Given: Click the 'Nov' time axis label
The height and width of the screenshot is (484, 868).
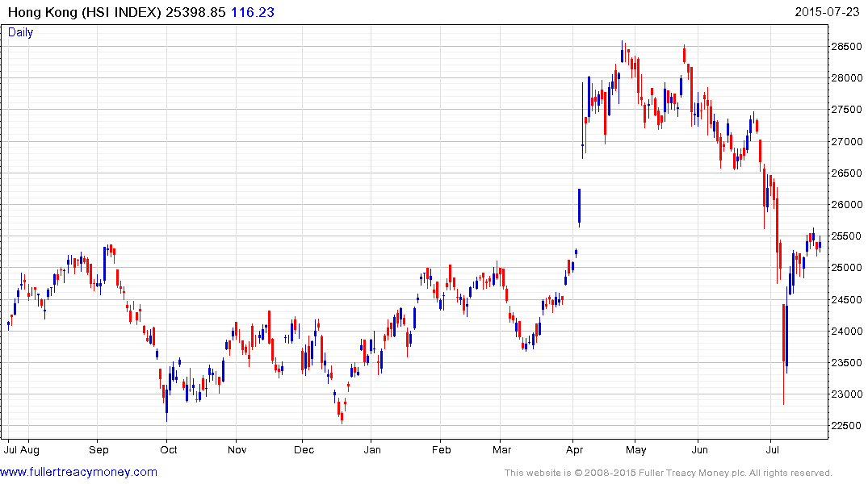Looking at the screenshot, I should click(237, 449).
